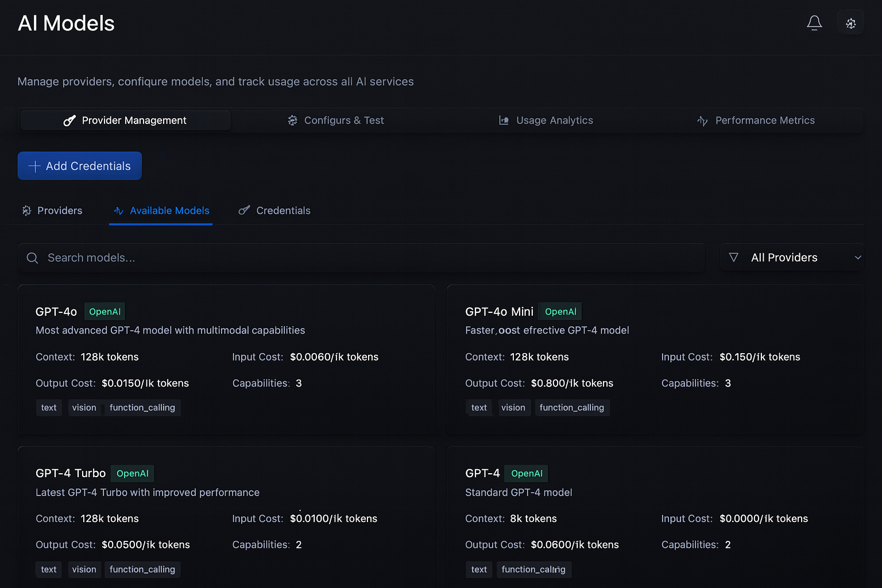Click the vision tag on GPT-4 Turbo
The height and width of the screenshot is (588, 882).
[84, 570]
